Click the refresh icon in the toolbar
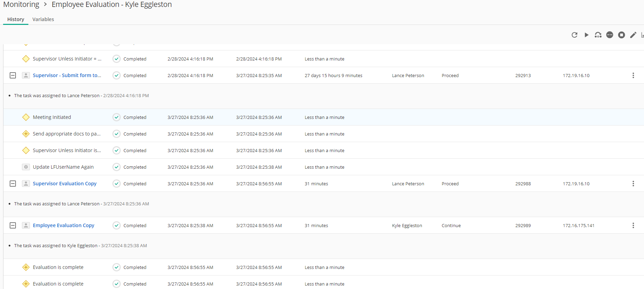This screenshot has width=644, height=289. (x=574, y=35)
